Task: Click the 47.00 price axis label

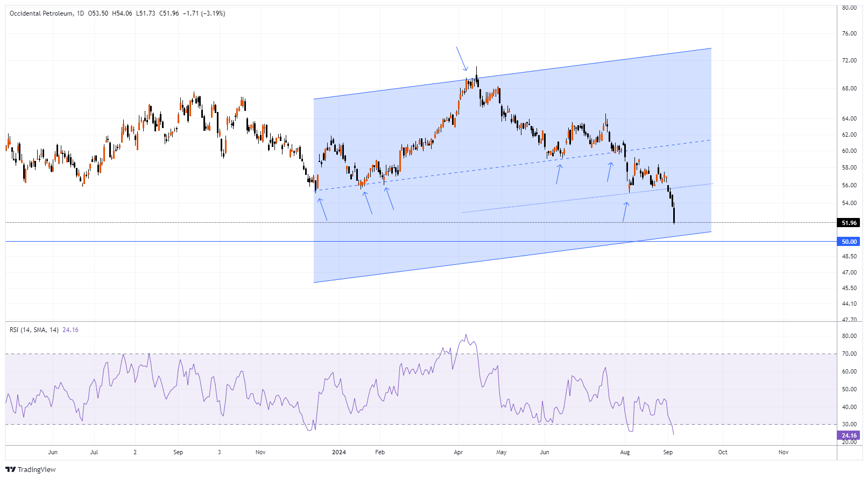Action: (x=849, y=272)
